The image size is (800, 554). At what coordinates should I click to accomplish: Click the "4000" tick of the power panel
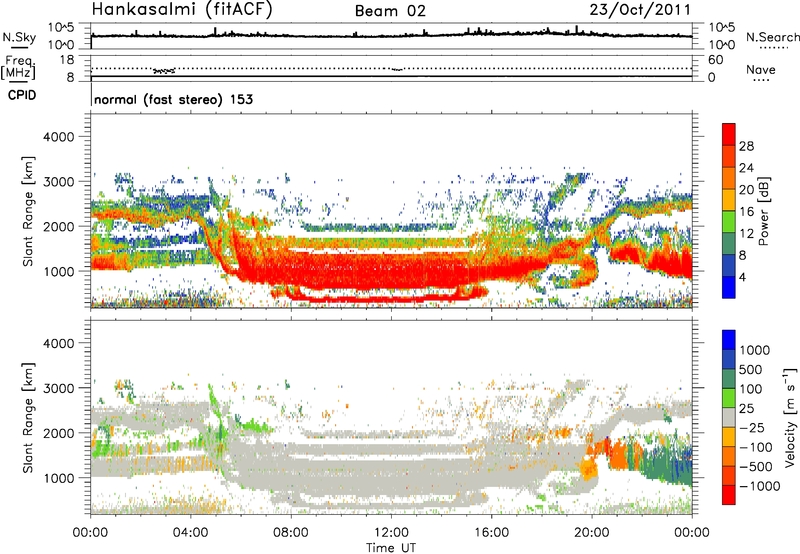click(58, 137)
